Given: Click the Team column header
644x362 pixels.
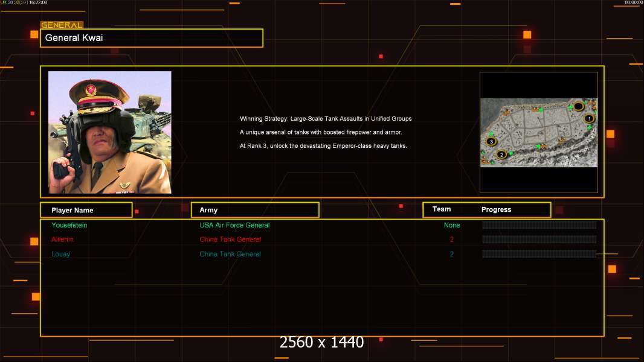Looking at the screenshot, I should click(442, 209).
